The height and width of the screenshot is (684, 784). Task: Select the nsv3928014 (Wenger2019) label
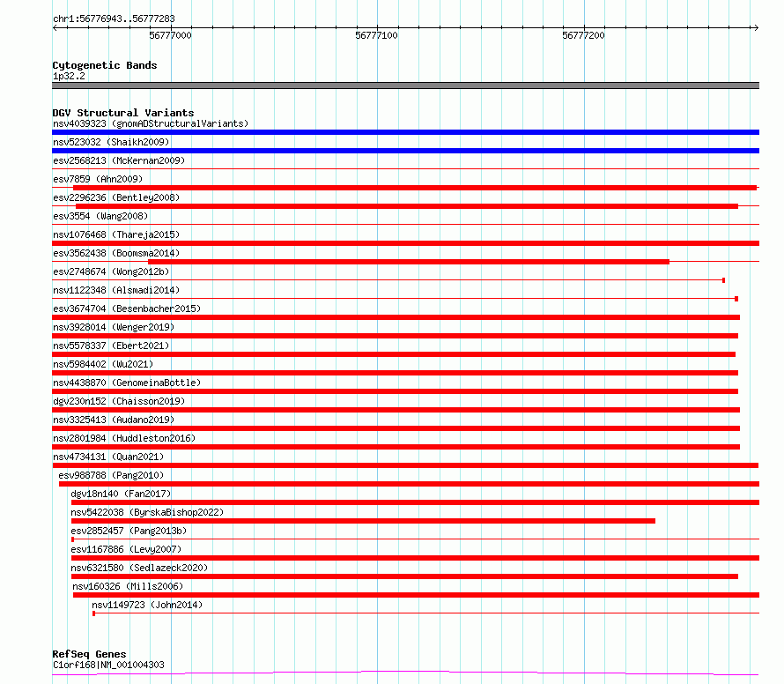[114, 327]
